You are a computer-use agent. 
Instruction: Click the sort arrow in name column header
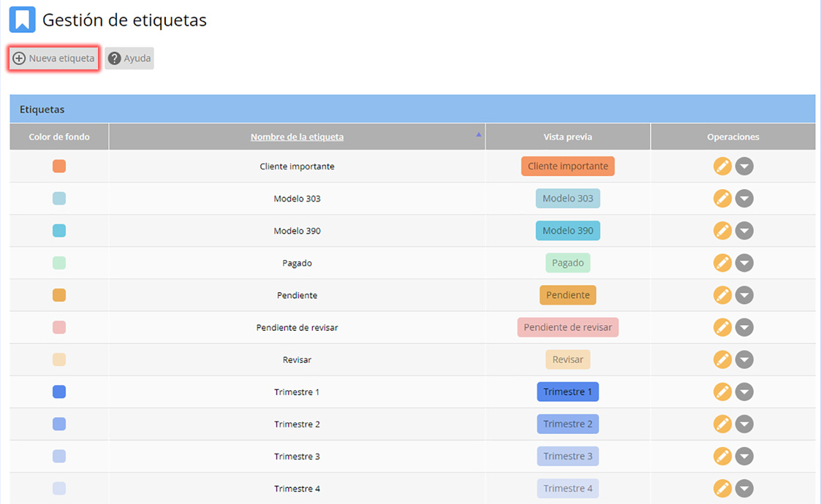coord(479,134)
